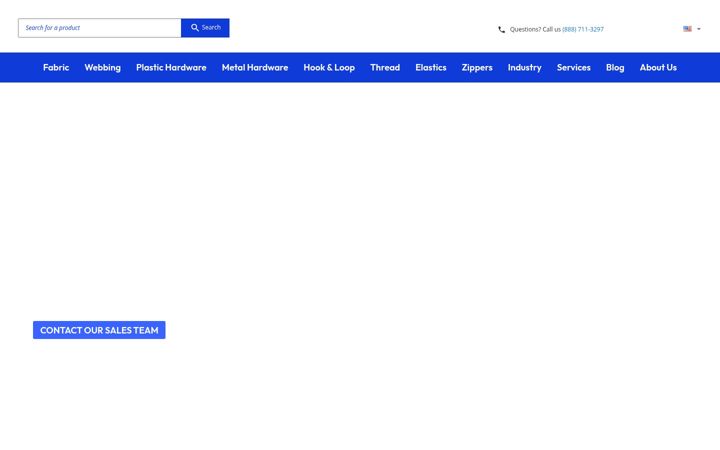Expand the country selector dropdown arrow
This screenshot has width=720, height=450.
[699, 29]
